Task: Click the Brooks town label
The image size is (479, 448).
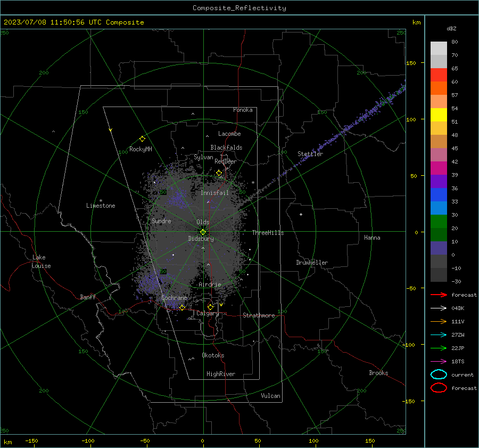Action: coord(378,373)
